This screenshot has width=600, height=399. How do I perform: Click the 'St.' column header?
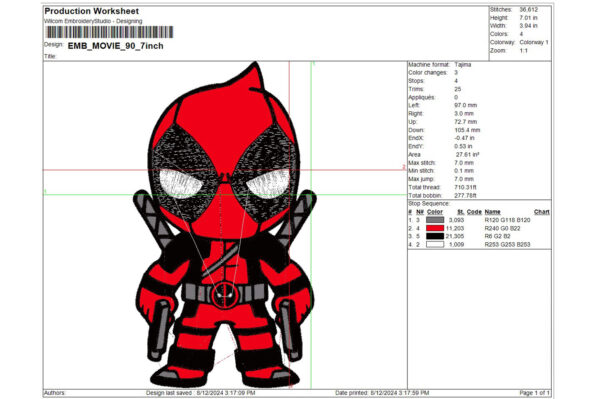pos(461,212)
